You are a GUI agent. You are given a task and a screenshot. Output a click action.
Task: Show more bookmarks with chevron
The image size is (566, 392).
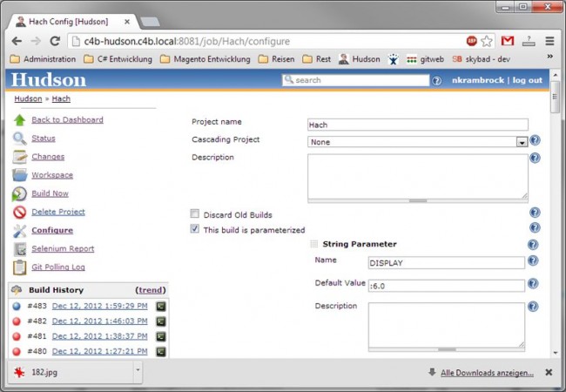549,57
